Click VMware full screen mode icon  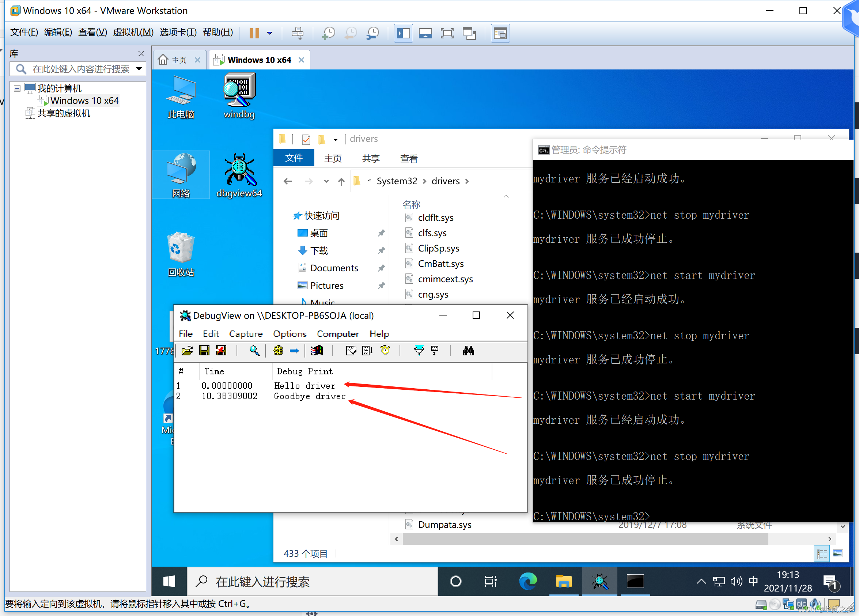(447, 33)
